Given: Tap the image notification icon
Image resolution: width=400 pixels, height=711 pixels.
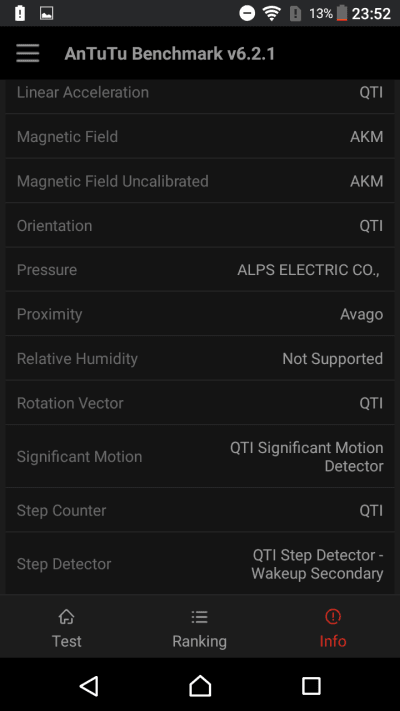Looking at the screenshot, I should (46, 14).
